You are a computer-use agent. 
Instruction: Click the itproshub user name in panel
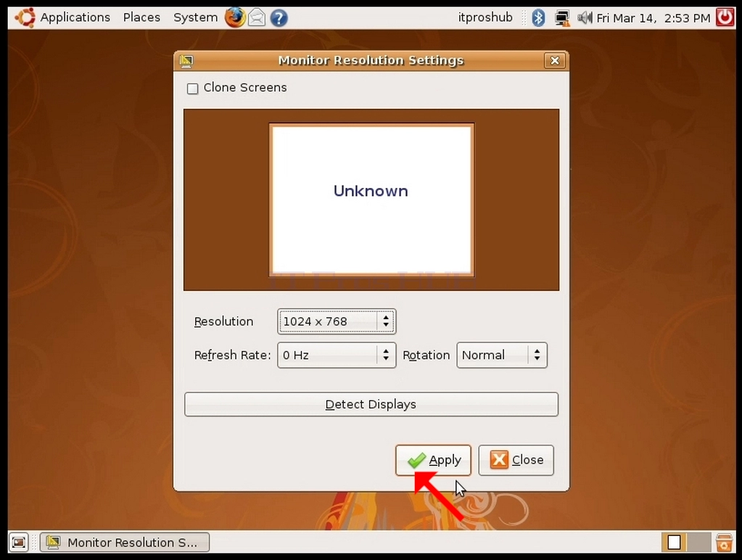coord(485,17)
